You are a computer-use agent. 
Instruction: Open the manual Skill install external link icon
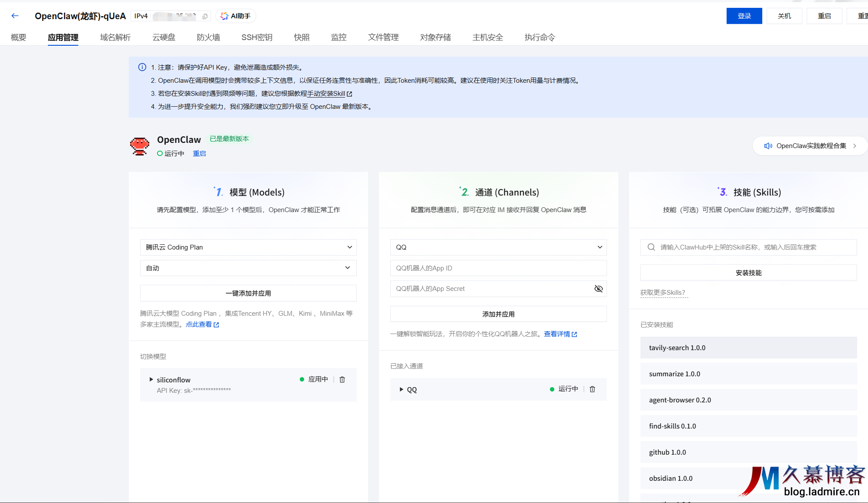[349, 94]
